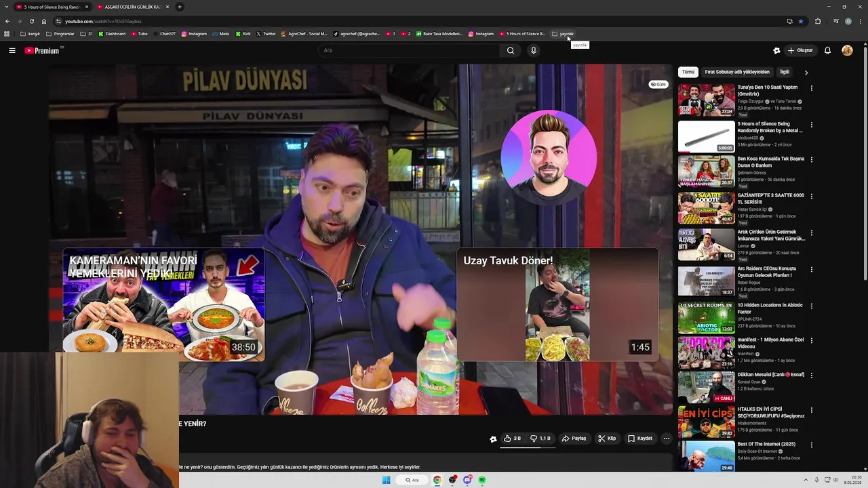
Task: Open Windows Start menu
Action: pos(386,480)
